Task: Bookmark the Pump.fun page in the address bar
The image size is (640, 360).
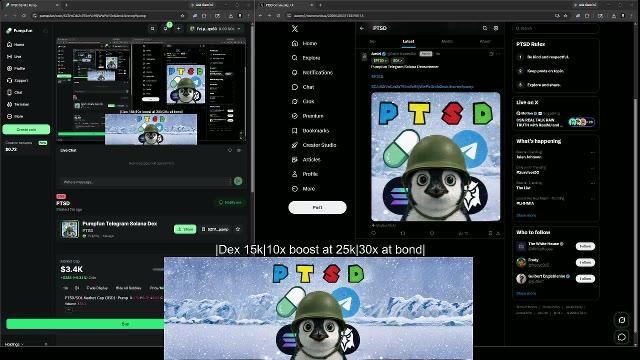Action: pyautogui.click(x=182, y=16)
